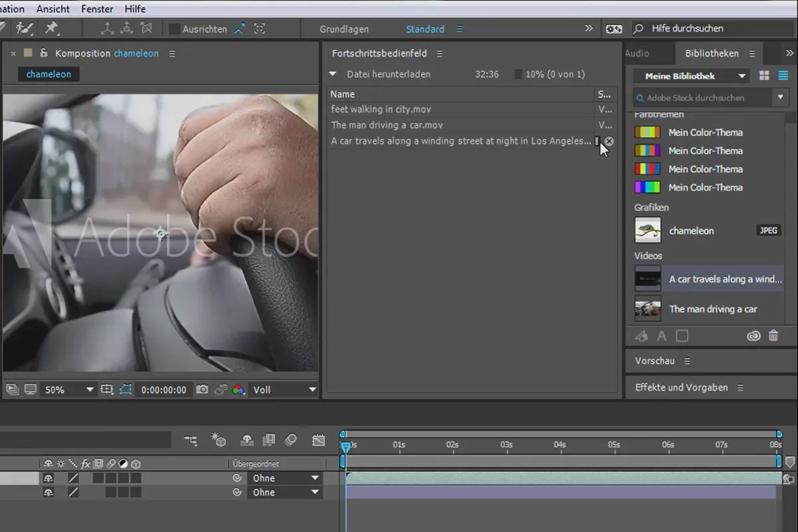The height and width of the screenshot is (532, 798).
Task: Open the Voll resolution dropdown
Action: [284, 390]
